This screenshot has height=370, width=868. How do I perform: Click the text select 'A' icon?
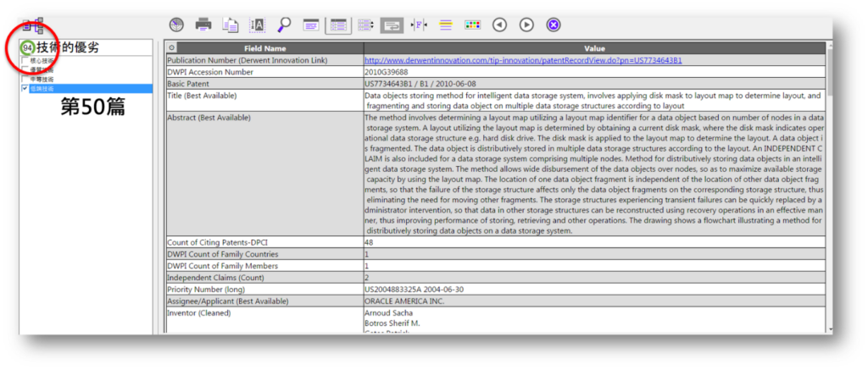[x=258, y=25]
